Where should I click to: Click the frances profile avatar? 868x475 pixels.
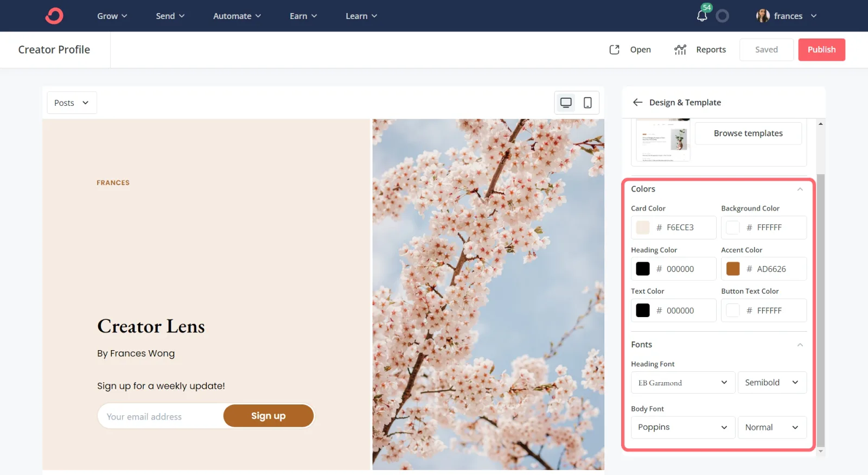click(x=763, y=16)
